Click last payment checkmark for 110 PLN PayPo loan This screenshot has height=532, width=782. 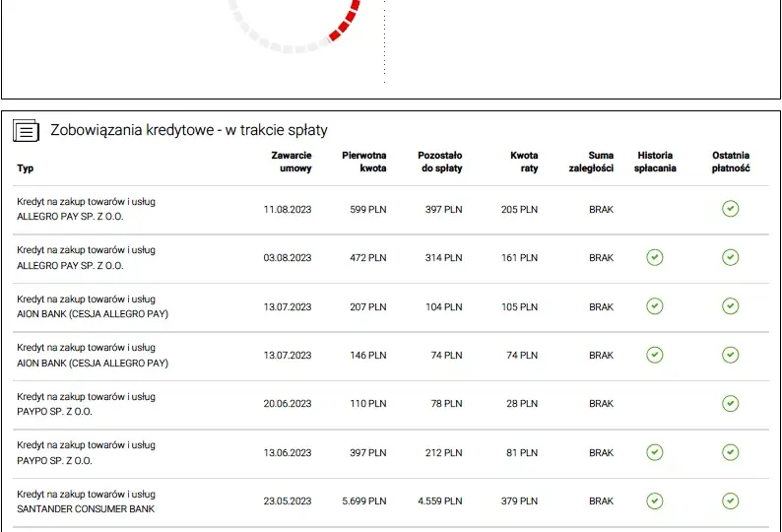tap(730, 403)
